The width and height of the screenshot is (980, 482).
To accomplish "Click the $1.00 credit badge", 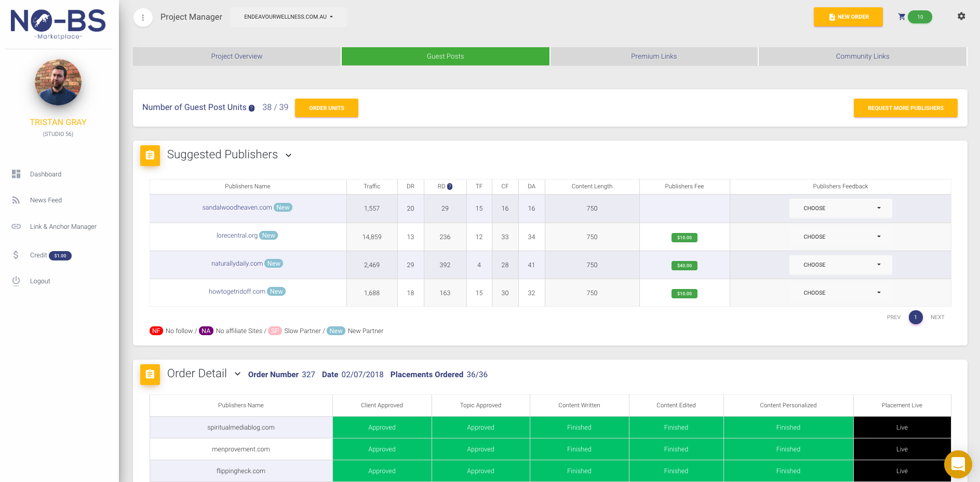I will pos(60,255).
